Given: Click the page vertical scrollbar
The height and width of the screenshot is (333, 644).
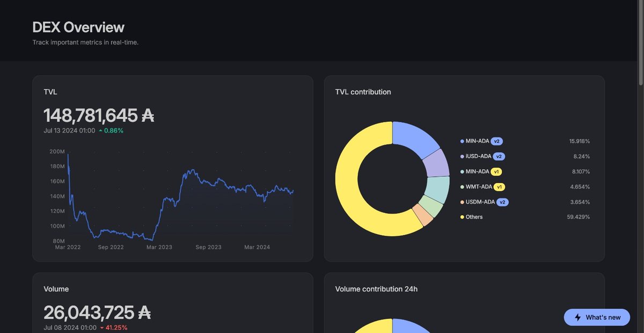Looking at the screenshot, I should (641, 43).
